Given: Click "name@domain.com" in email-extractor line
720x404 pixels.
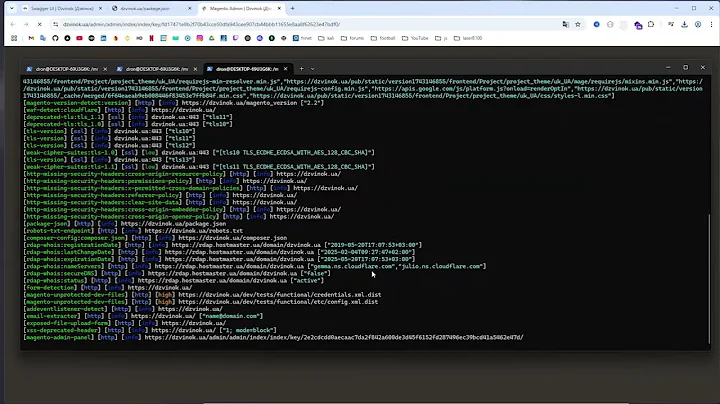Looking at the screenshot, I should pos(231,316).
